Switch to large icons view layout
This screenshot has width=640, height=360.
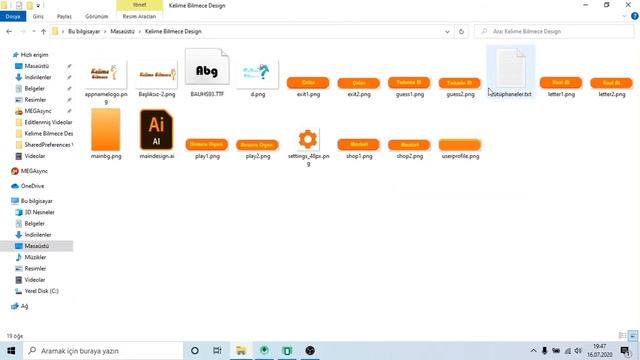[x=633, y=336]
